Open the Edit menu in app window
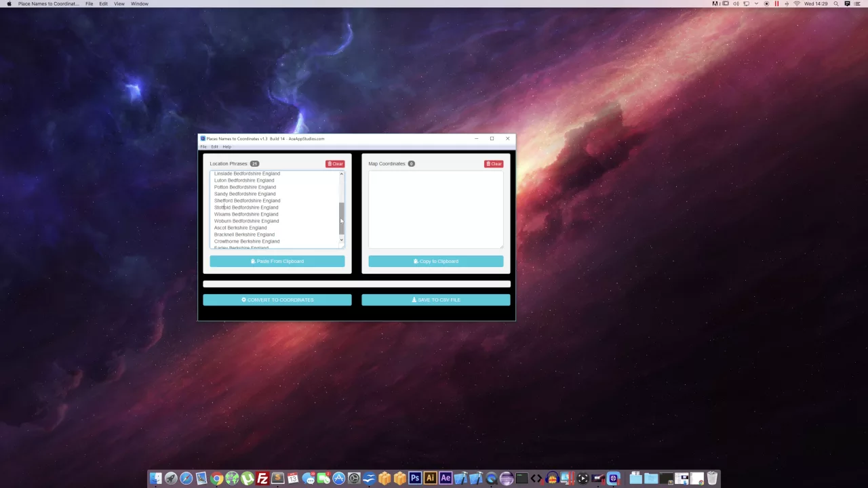Screen dimensions: 868x488 click(214, 147)
